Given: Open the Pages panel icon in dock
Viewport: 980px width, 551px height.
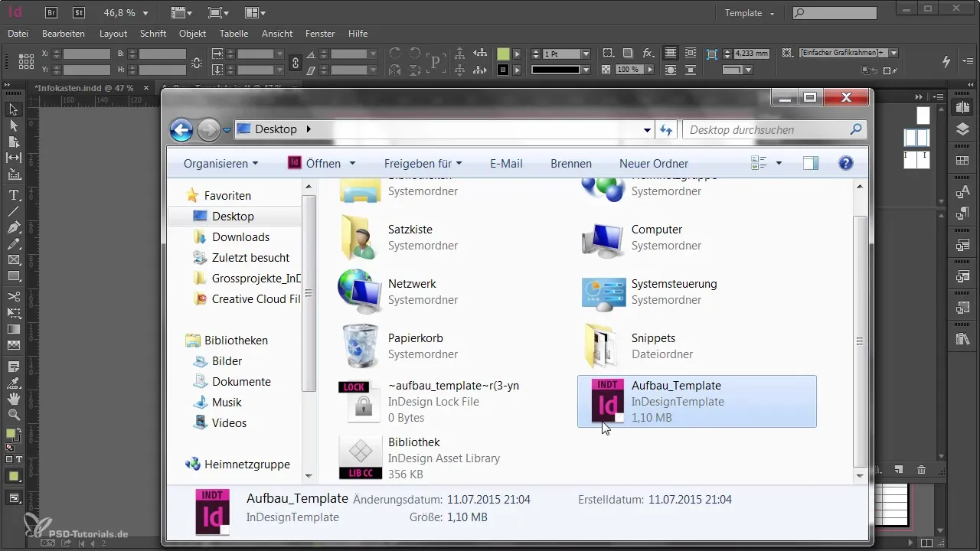Looking at the screenshot, I should coord(962,106).
